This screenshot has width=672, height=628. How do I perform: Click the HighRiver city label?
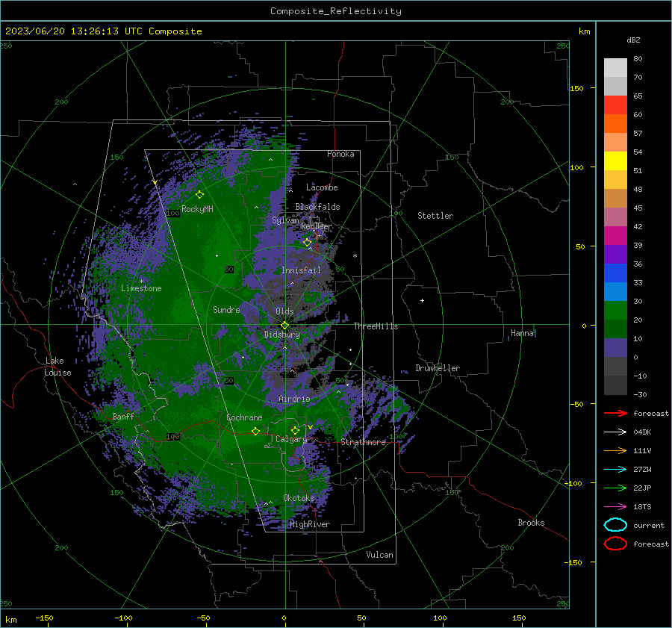(310, 524)
